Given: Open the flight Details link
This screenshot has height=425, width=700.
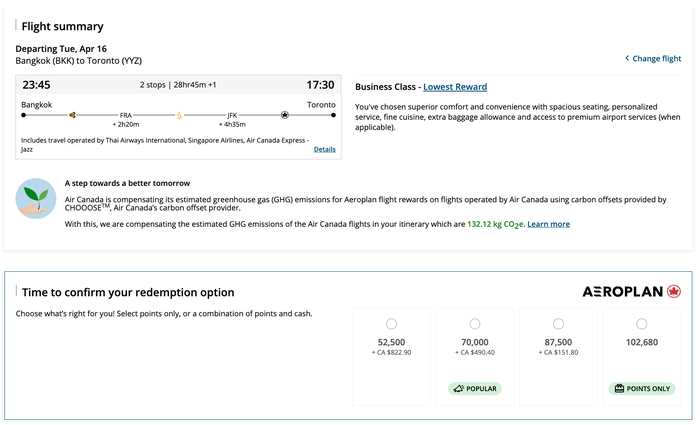Looking at the screenshot, I should point(325,149).
